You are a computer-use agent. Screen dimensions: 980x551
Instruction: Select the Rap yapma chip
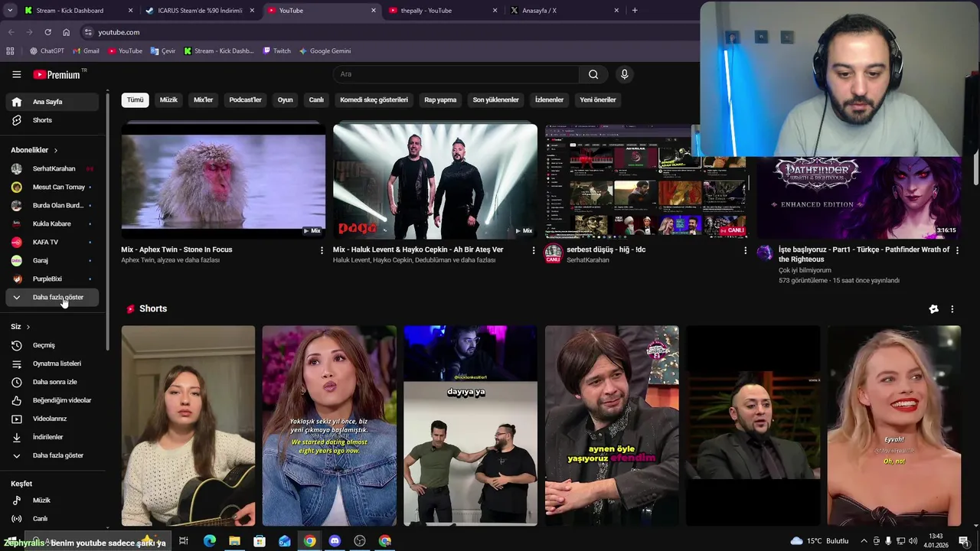(x=440, y=99)
